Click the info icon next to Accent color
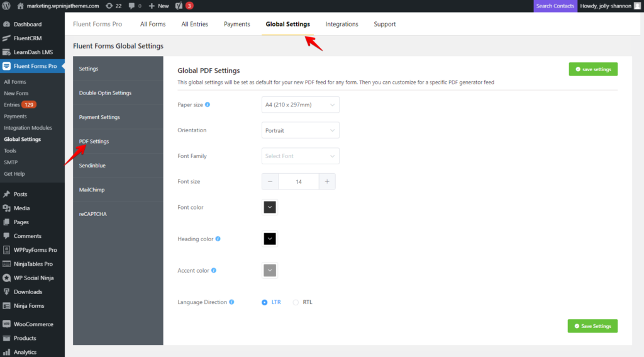Screen dimensions: 644x357 214,270
